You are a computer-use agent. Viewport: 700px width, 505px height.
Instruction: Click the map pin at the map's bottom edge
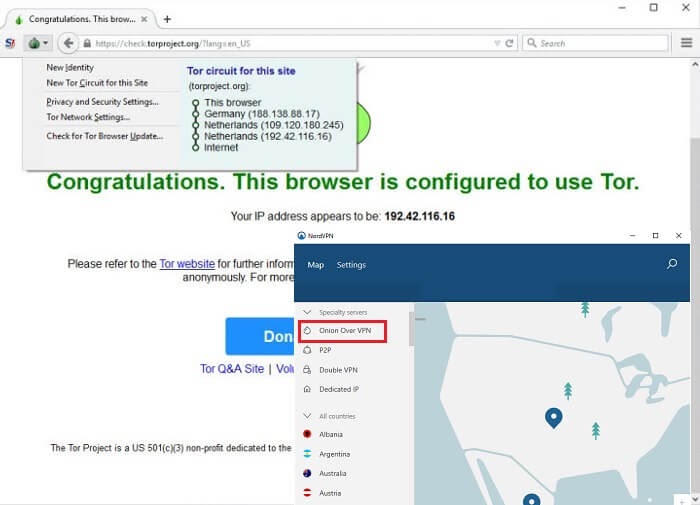coord(531,499)
